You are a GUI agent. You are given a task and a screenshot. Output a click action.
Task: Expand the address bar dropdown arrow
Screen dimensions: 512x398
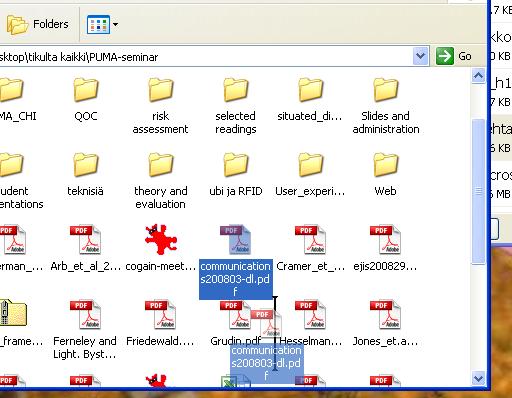[420, 56]
